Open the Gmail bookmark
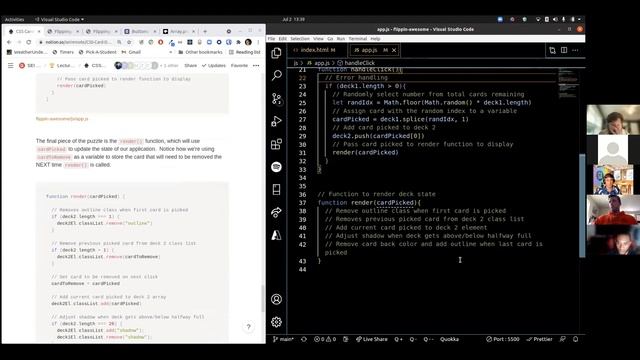 click(131, 52)
